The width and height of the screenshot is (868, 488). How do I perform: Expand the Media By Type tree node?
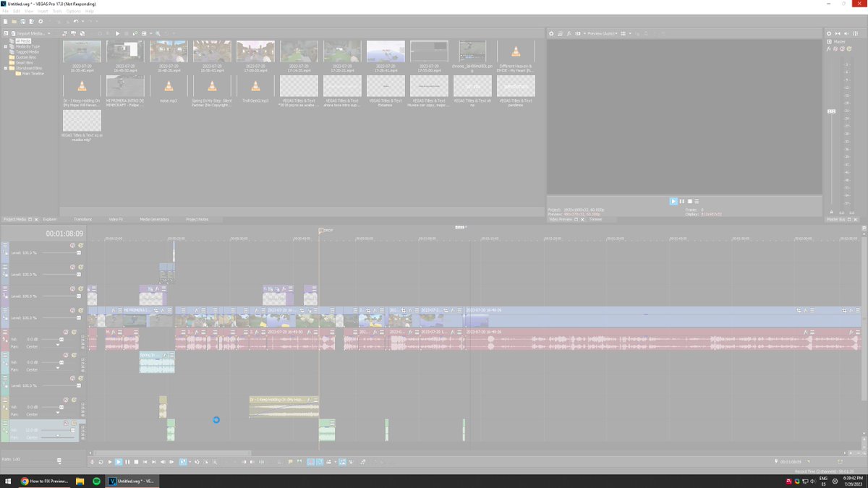pyautogui.click(x=5, y=46)
